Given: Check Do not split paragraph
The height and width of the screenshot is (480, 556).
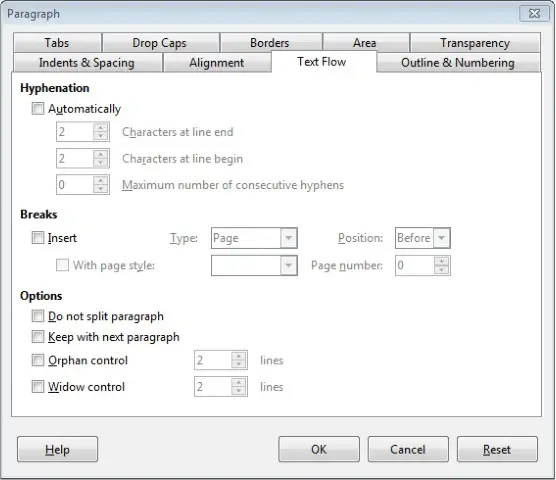Looking at the screenshot, I should [x=38, y=316].
